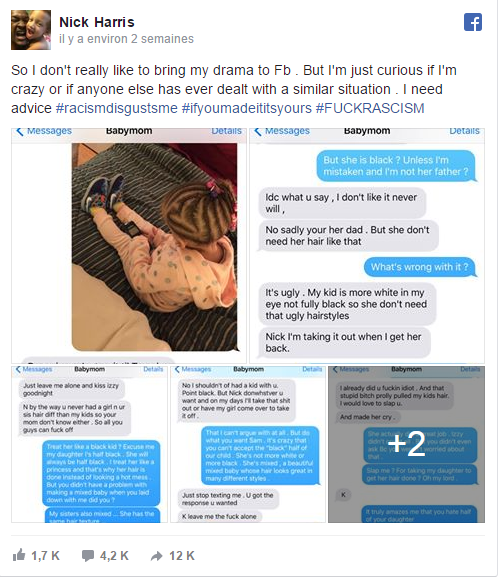500x581 pixels.
Task: Click the thumbs-up like icon
Action: click(x=19, y=555)
